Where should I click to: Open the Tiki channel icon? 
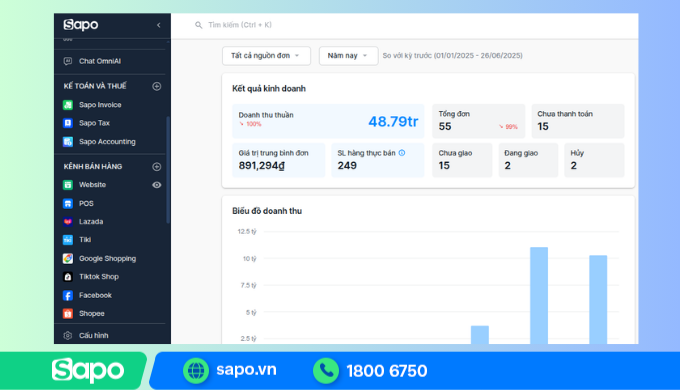click(x=68, y=240)
